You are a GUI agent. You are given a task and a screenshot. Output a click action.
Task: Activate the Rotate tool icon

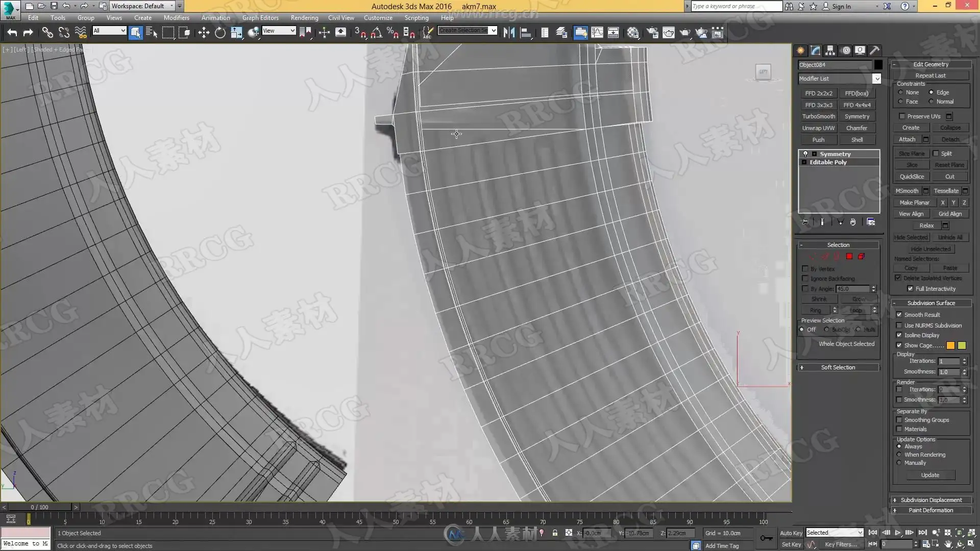point(220,33)
